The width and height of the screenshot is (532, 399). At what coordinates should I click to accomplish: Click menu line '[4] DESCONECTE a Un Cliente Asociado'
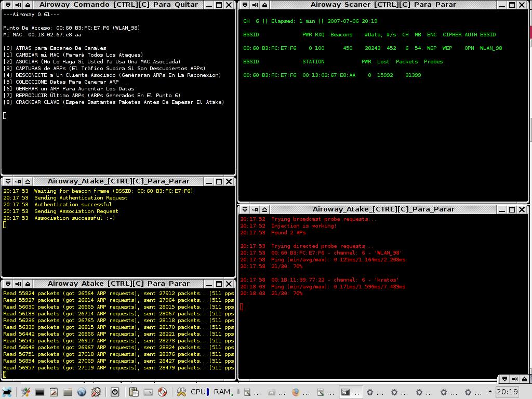[112, 75]
